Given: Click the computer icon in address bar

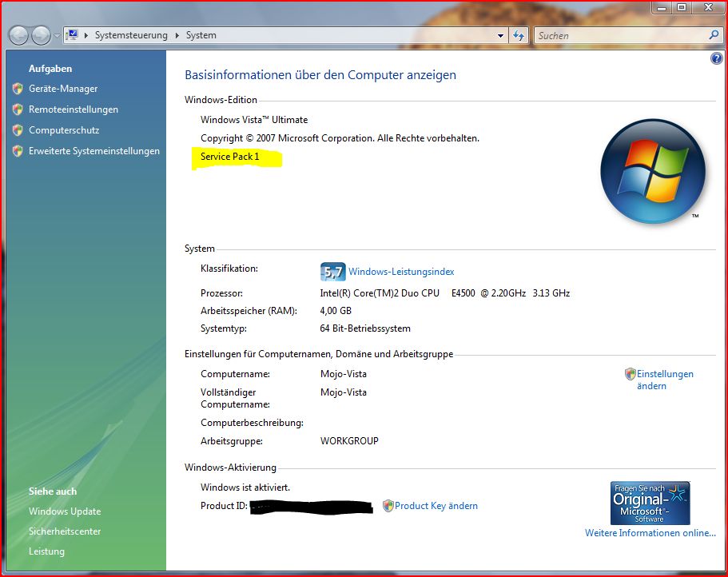Looking at the screenshot, I should [72, 35].
